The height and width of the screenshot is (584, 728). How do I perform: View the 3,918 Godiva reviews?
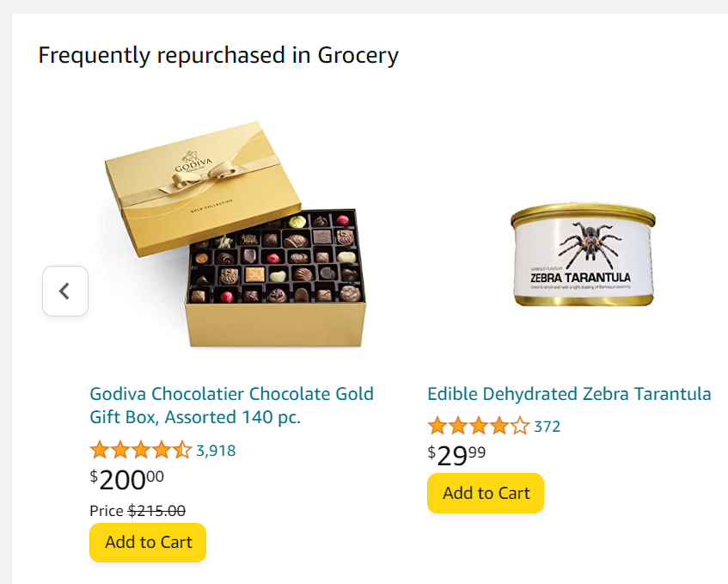[x=216, y=450]
